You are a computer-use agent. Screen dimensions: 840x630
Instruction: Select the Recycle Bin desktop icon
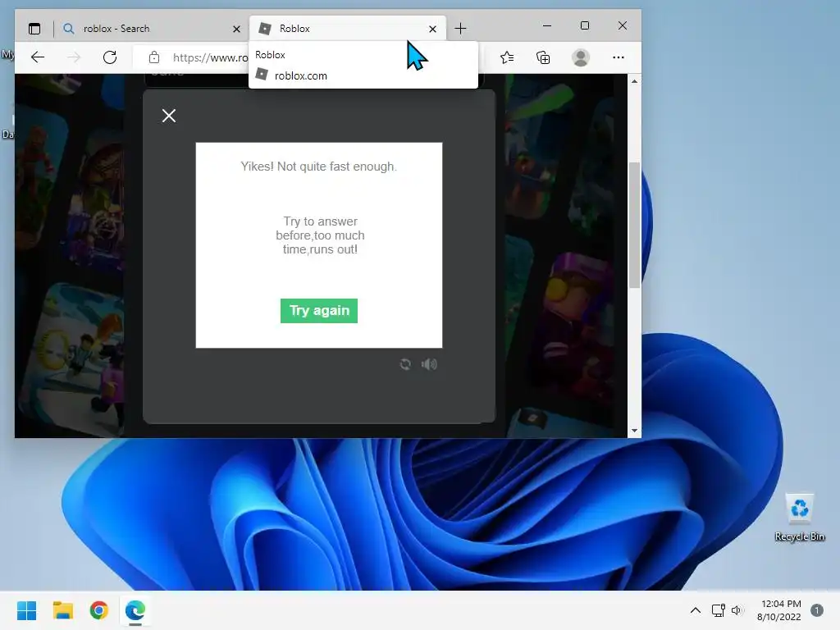pyautogui.click(x=800, y=518)
